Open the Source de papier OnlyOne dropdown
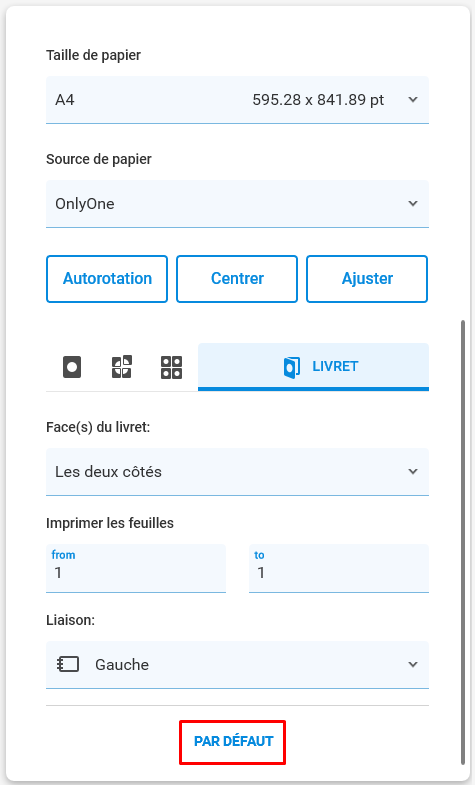Screen dimensions: 475x785 (237, 204)
